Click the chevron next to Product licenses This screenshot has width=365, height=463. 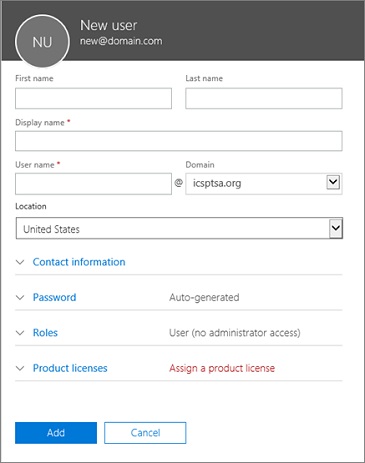(20, 368)
